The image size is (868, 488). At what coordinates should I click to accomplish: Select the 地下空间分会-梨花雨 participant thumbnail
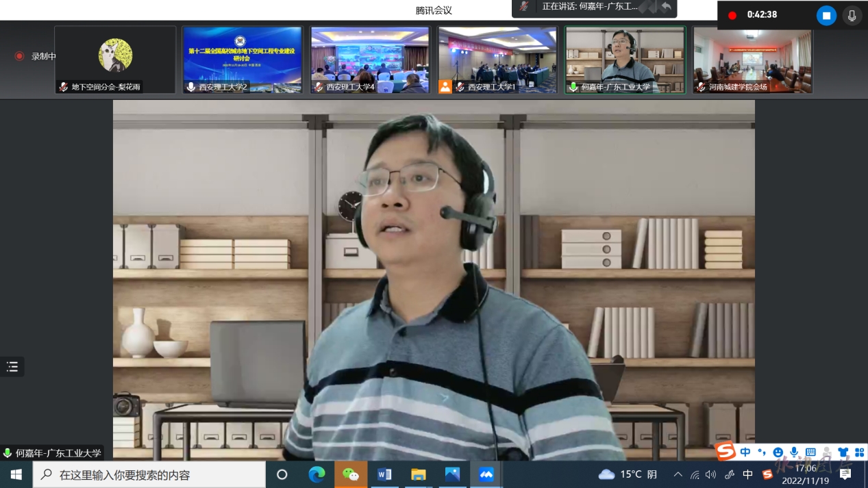point(115,60)
